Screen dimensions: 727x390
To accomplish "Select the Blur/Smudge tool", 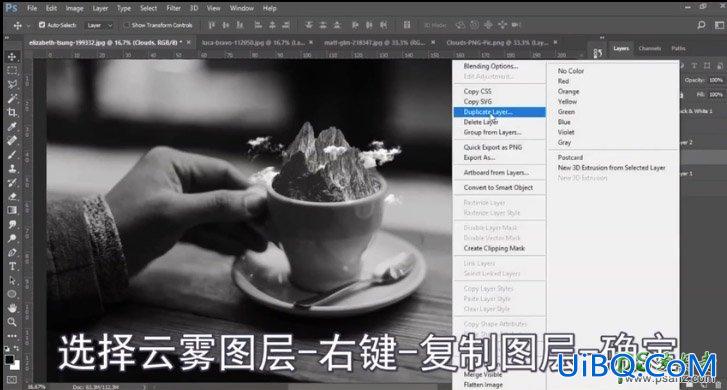I will 12,224.
